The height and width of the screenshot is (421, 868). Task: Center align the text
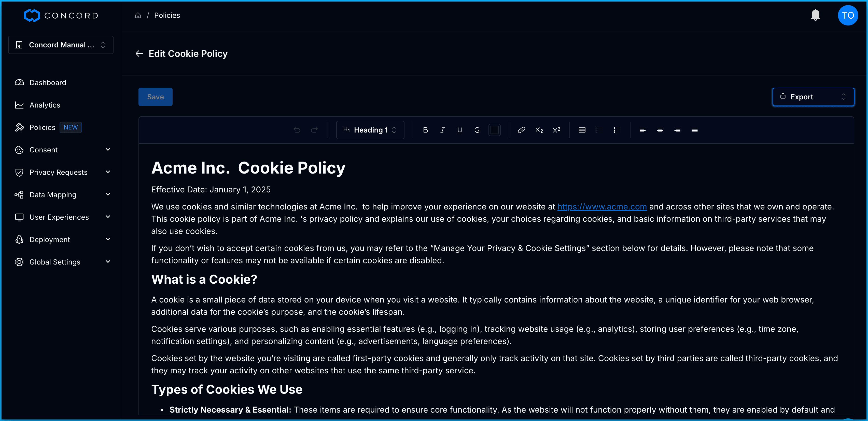tap(660, 130)
